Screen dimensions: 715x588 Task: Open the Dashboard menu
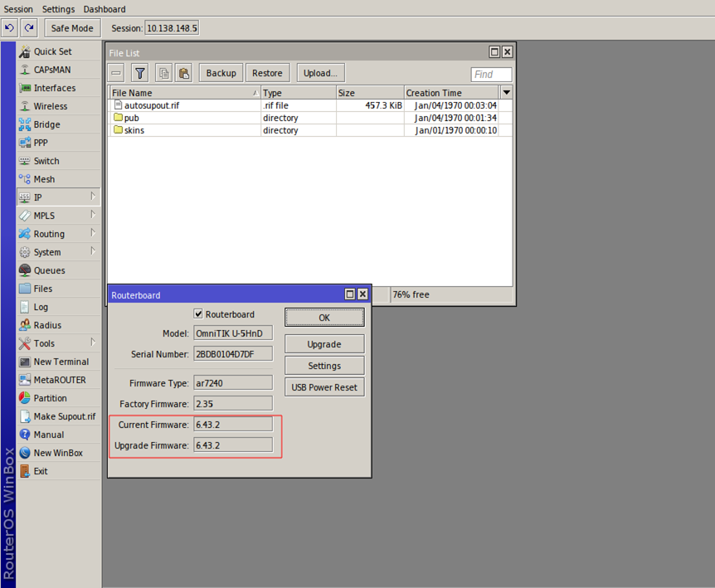(x=105, y=9)
